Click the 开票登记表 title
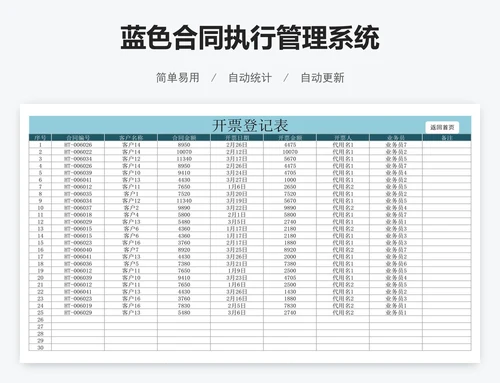The image size is (500, 383). [250, 126]
